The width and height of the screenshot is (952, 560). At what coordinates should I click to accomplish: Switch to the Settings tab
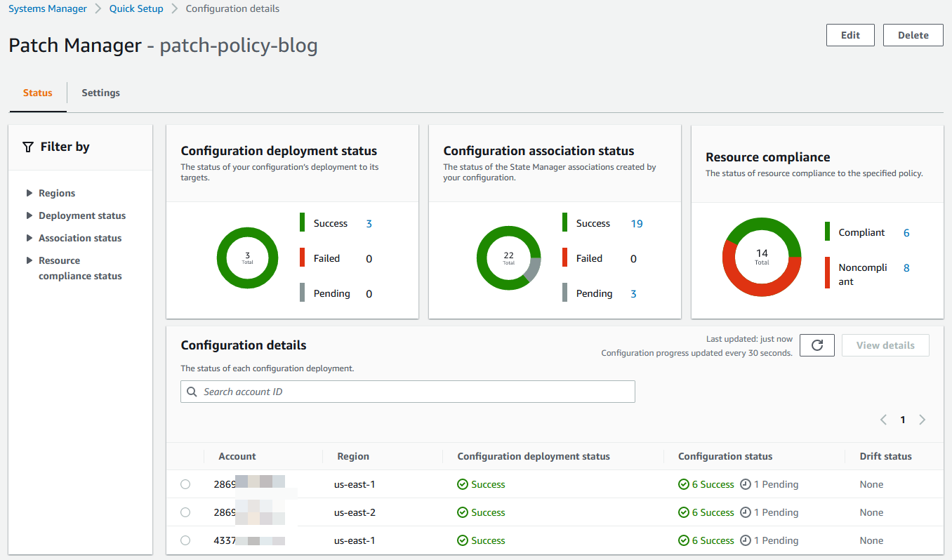pyautogui.click(x=100, y=92)
